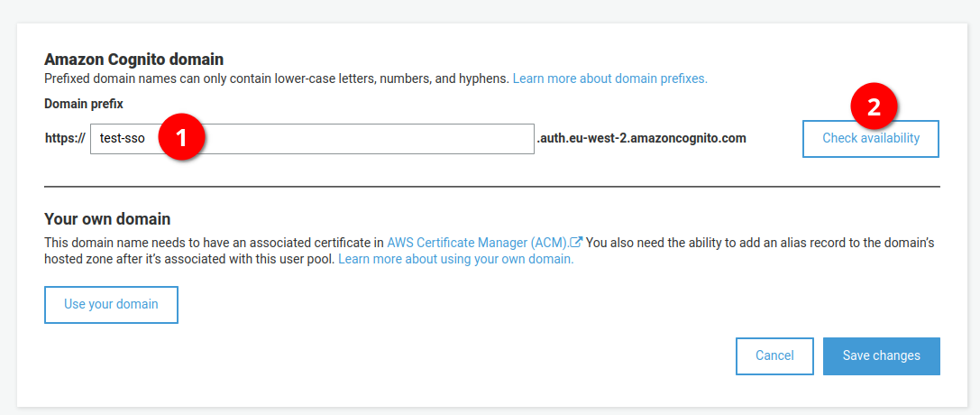Open Learn more about domain prefixes link
980x415 pixels.
point(610,79)
